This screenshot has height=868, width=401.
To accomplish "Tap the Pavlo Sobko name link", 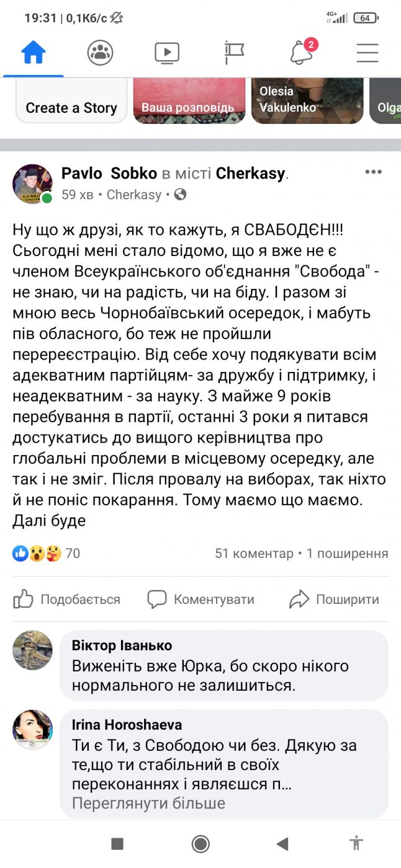I will point(109,174).
